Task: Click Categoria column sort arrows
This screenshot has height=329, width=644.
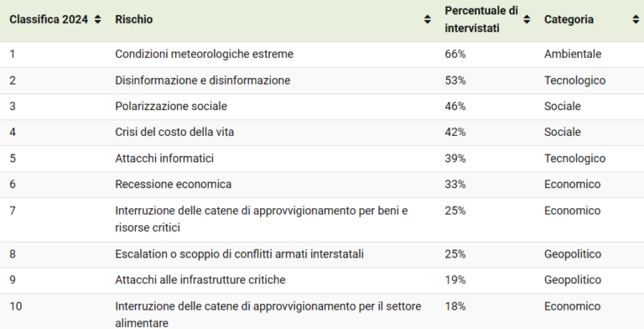Action: (x=636, y=19)
